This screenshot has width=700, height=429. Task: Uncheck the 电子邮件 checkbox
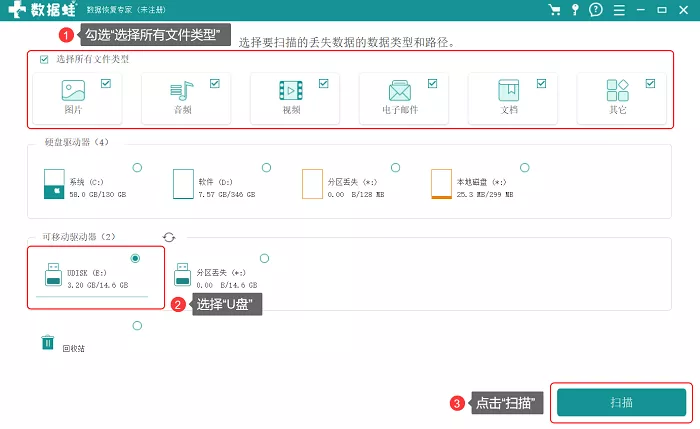(433, 83)
